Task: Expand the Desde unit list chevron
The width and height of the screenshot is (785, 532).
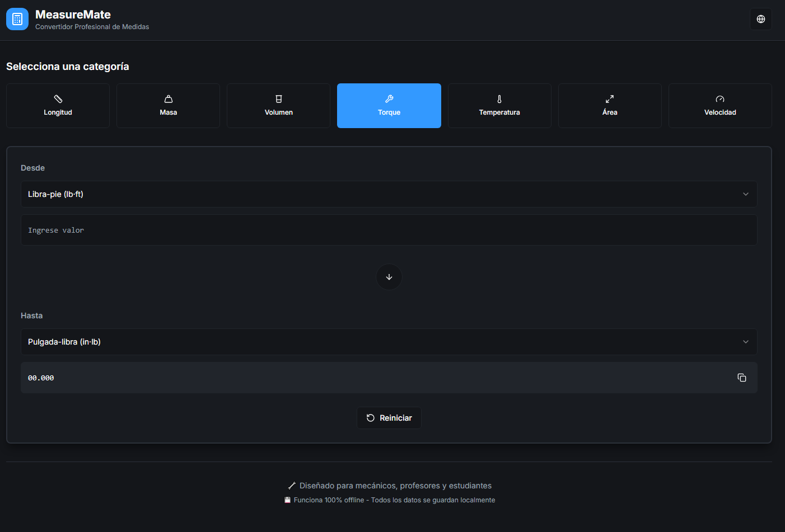Action: point(745,194)
